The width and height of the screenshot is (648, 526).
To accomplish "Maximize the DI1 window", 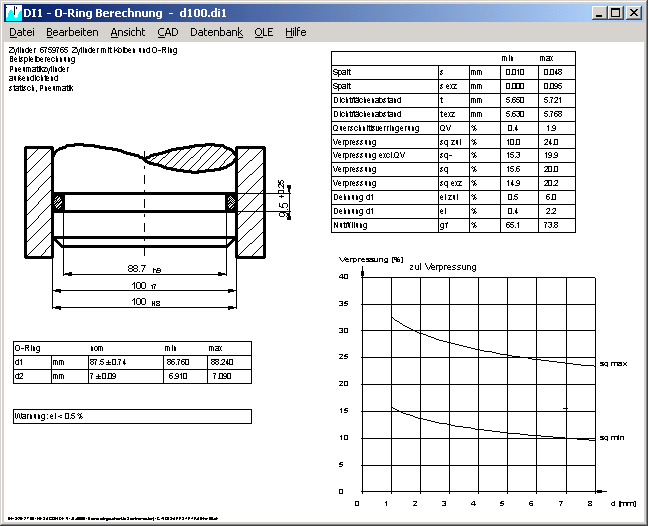I will [x=614, y=13].
